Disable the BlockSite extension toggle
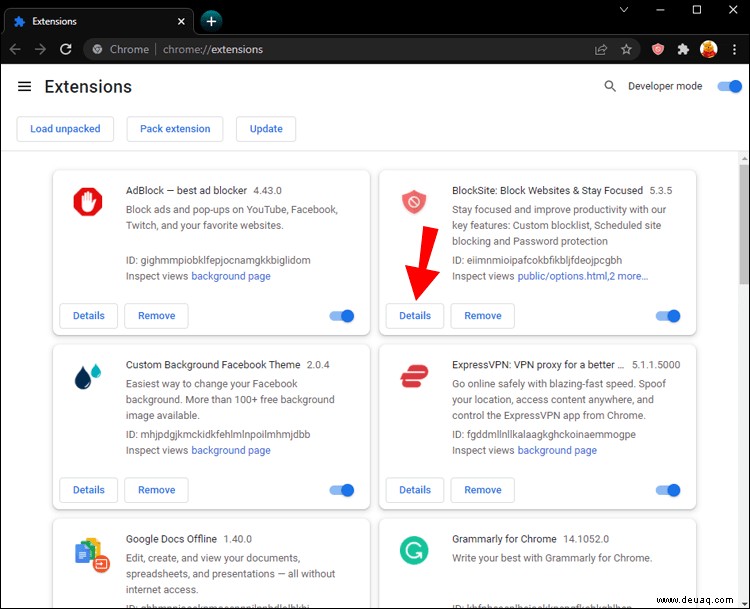 click(668, 316)
